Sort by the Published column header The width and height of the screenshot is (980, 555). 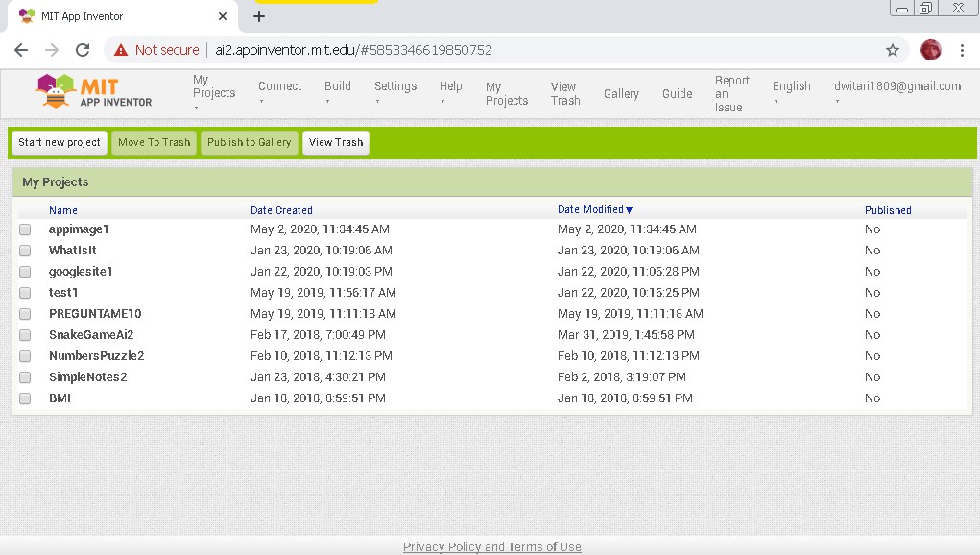888,210
